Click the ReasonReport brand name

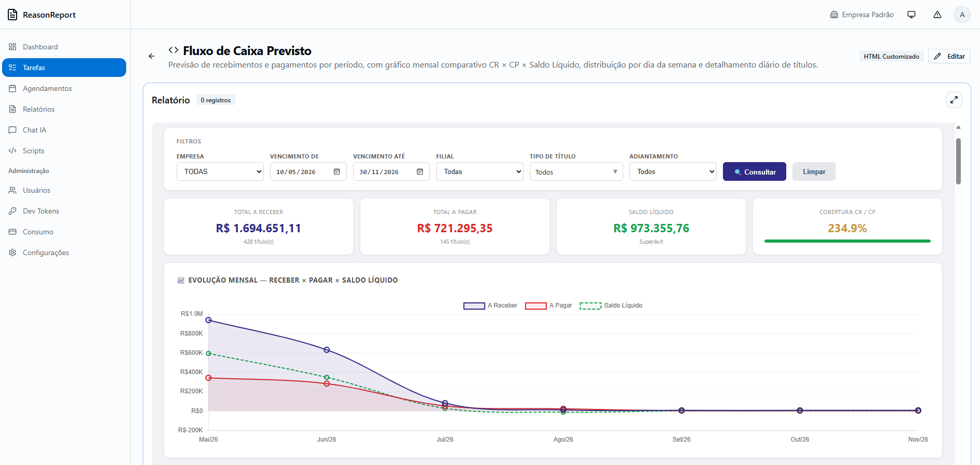click(x=49, y=15)
